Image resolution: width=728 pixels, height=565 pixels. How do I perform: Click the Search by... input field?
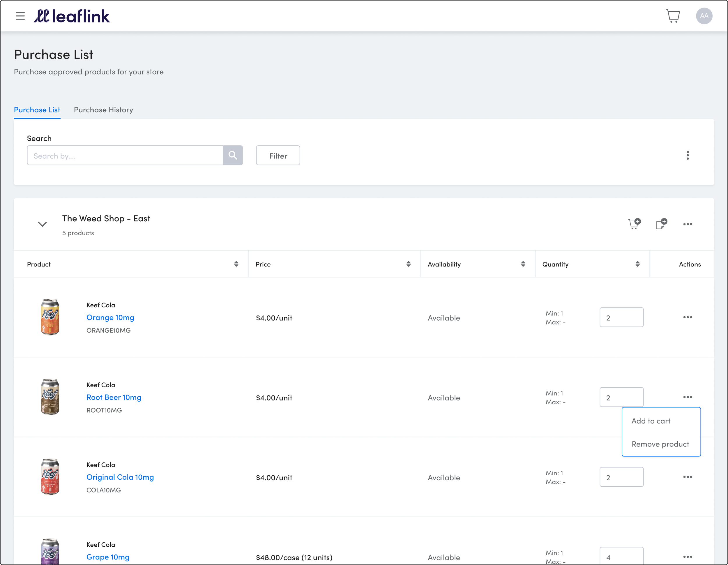[125, 156]
